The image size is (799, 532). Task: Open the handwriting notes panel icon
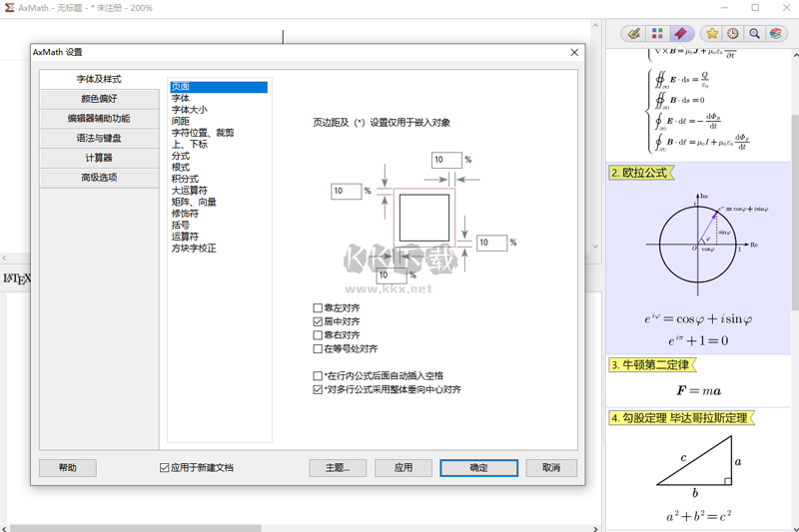633,33
